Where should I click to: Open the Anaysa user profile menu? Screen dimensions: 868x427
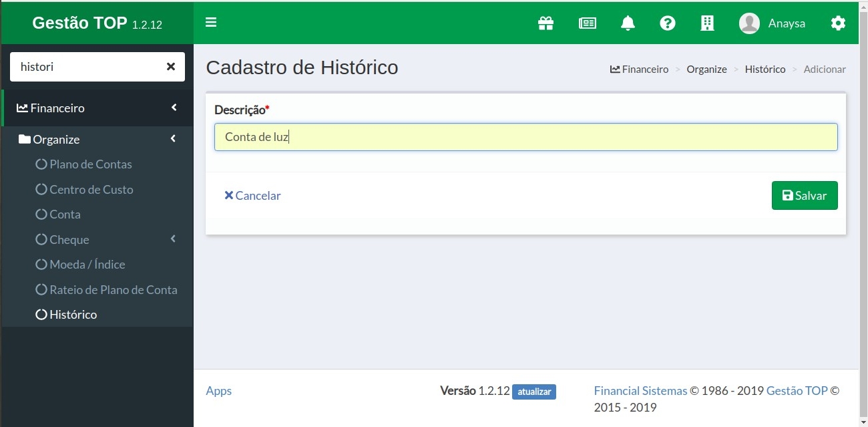[773, 23]
